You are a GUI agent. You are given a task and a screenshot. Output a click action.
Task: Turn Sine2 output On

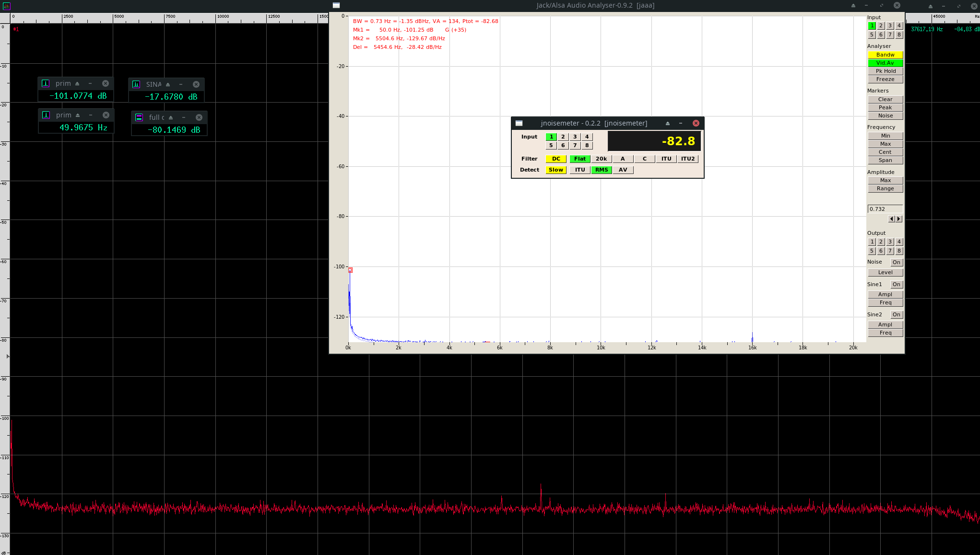pyautogui.click(x=897, y=314)
